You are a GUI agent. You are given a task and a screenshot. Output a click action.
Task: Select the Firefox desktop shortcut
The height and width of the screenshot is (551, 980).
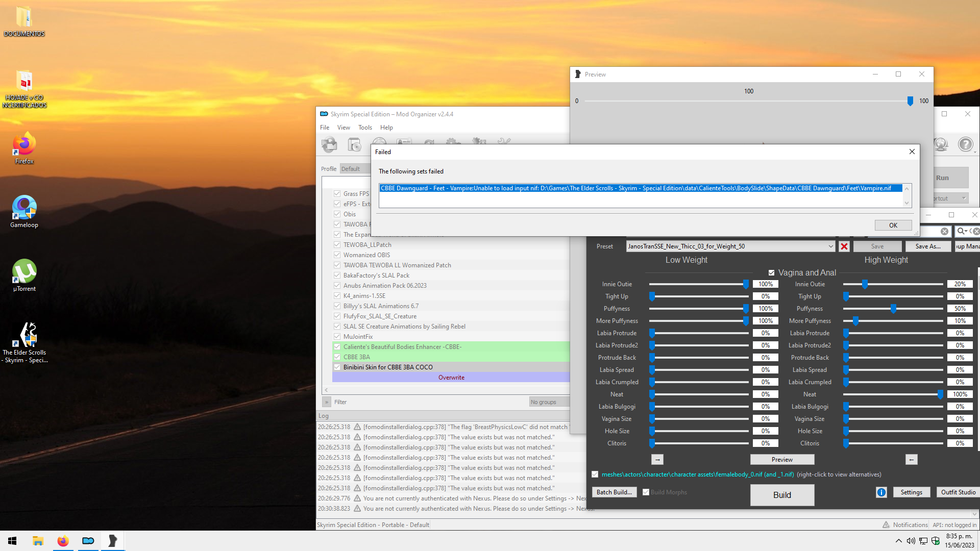24,148
